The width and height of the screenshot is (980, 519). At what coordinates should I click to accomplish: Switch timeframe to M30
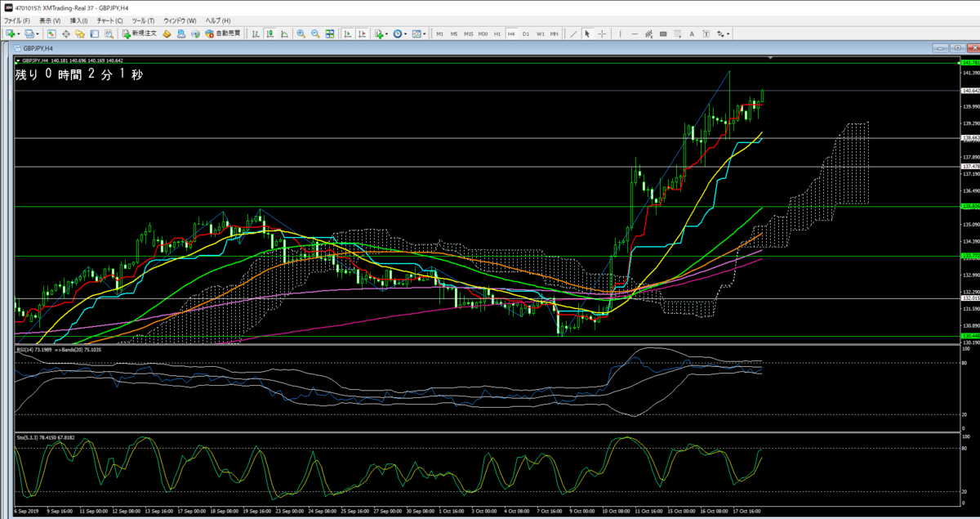[483, 34]
